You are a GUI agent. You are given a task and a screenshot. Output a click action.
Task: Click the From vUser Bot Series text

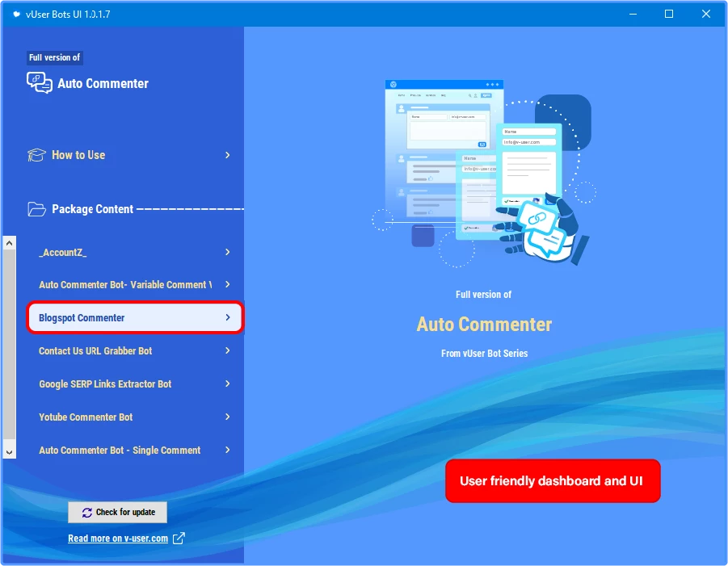484,354
